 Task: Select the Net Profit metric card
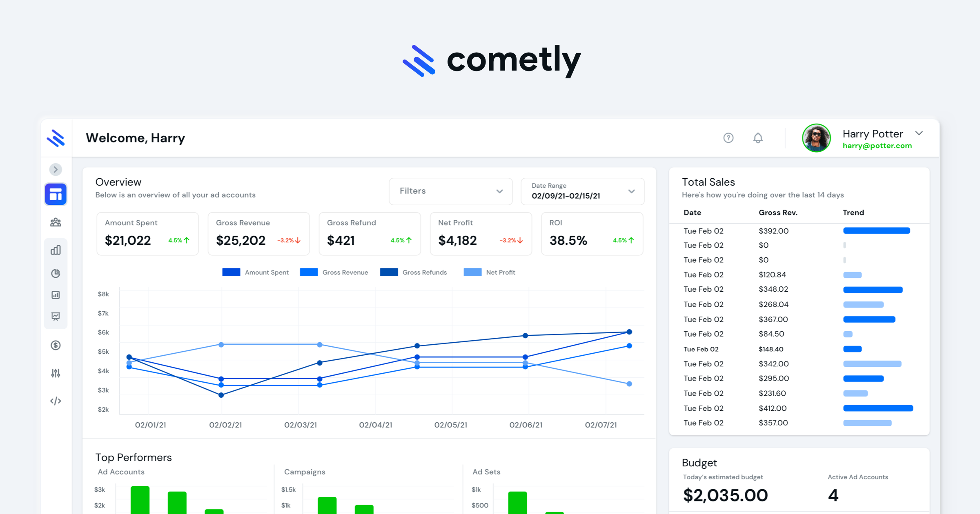click(481, 234)
